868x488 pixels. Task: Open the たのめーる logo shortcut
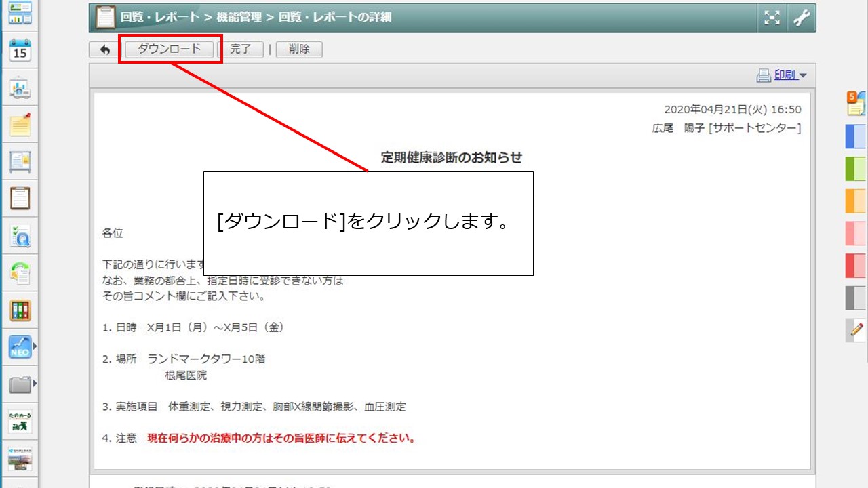click(x=20, y=422)
